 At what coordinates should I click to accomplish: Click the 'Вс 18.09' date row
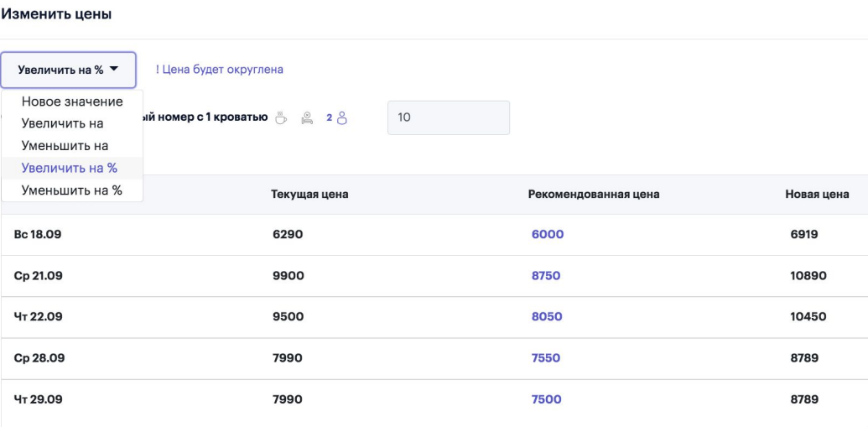click(38, 235)
